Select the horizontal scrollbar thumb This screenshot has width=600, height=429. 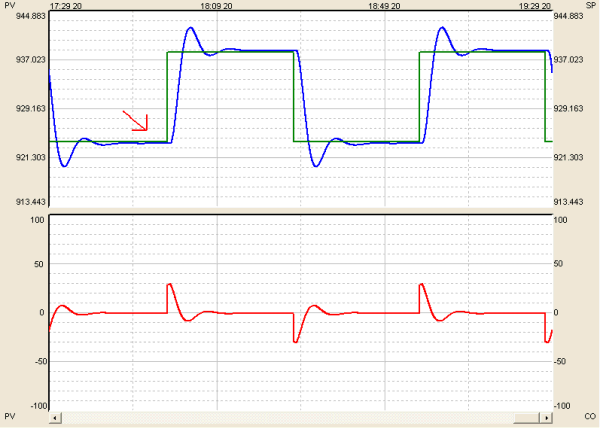point(526,416)
